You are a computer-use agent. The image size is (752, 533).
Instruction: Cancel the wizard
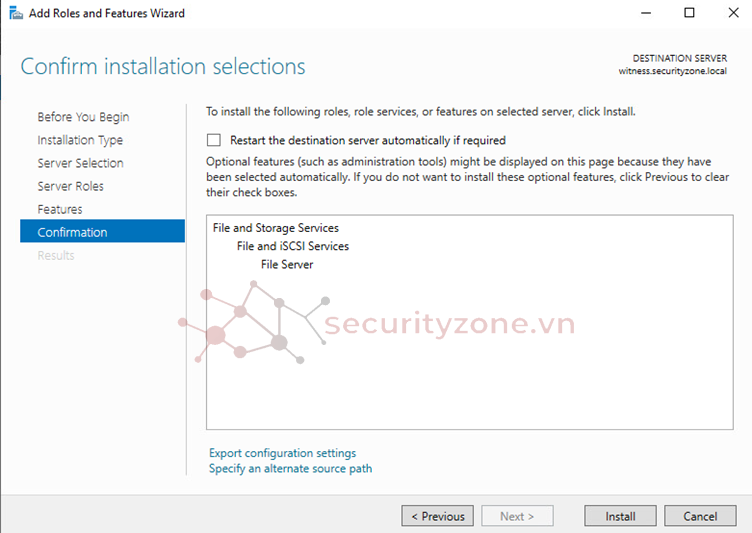pyautogui.click(x=700, y=516)
